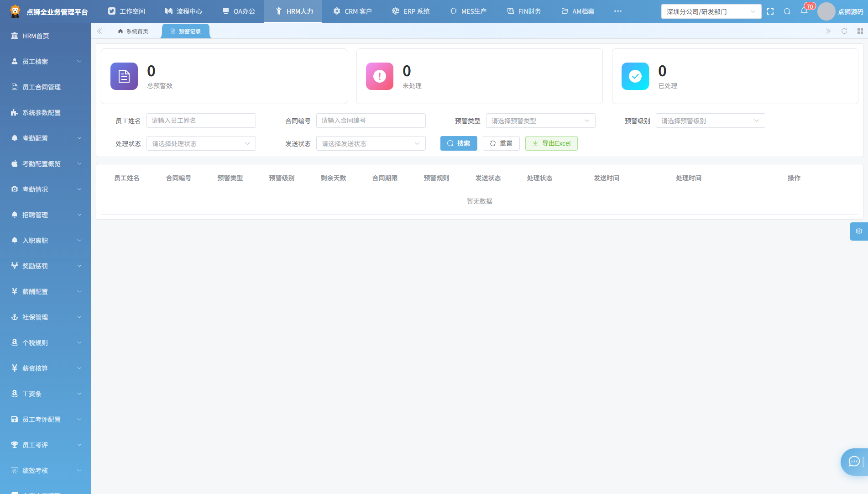Expand the 考勤配置 sidebar menu

click(x=45, y=138)
